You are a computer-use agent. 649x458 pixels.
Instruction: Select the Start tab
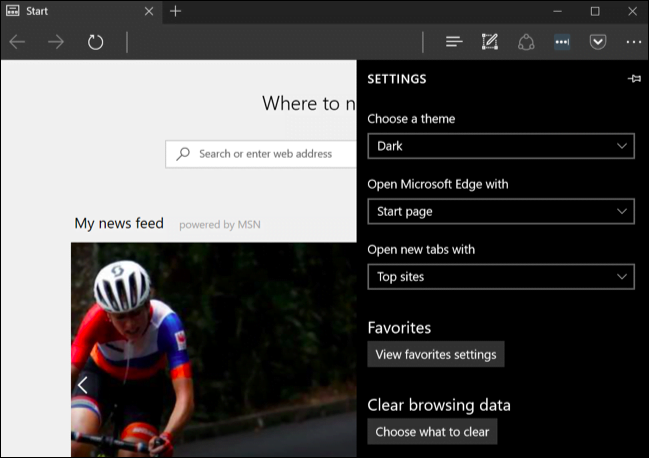coord(70,11)
